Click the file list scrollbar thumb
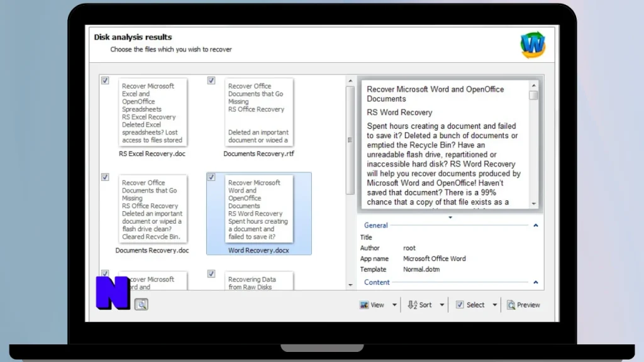The height and width of the screenshot is (362, 644). (x=350, y=140)
